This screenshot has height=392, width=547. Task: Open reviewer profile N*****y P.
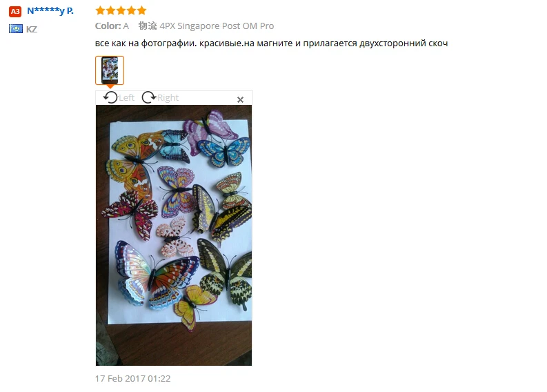point(50,11)
